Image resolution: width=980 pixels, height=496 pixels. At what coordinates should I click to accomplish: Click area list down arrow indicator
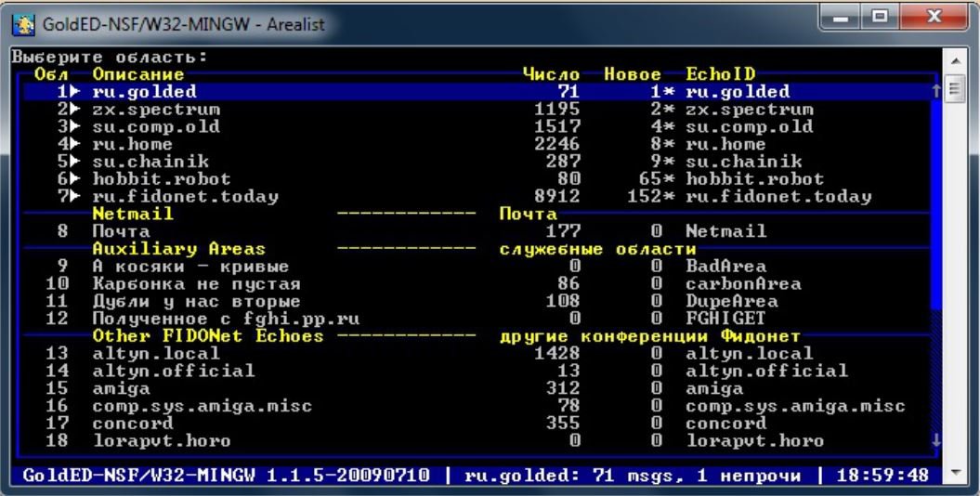935,440
